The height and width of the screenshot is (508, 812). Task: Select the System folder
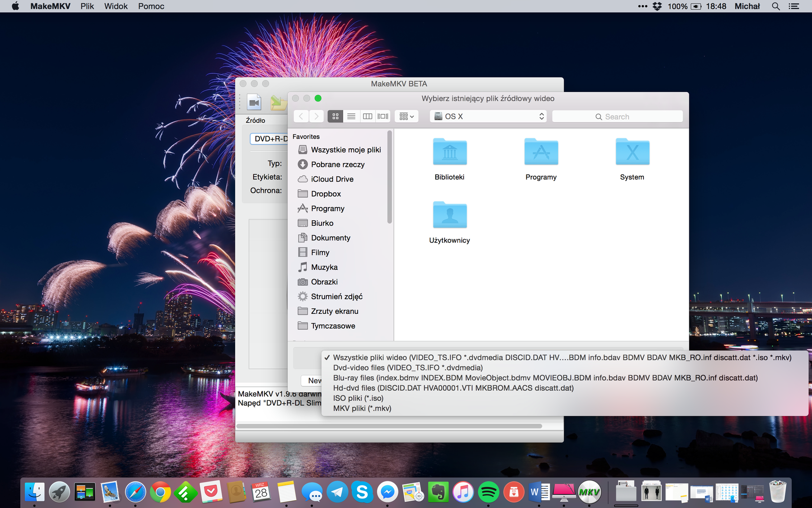coord(632,159)
